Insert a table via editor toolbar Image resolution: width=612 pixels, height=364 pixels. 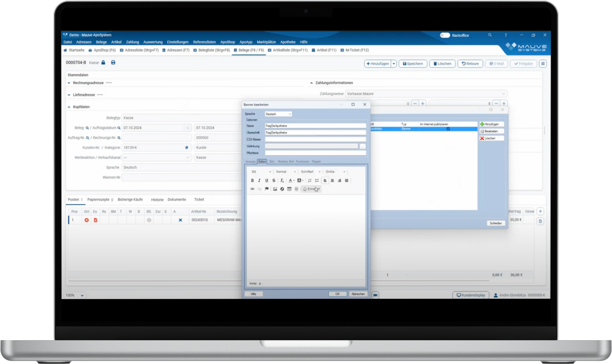pos(289,189)
